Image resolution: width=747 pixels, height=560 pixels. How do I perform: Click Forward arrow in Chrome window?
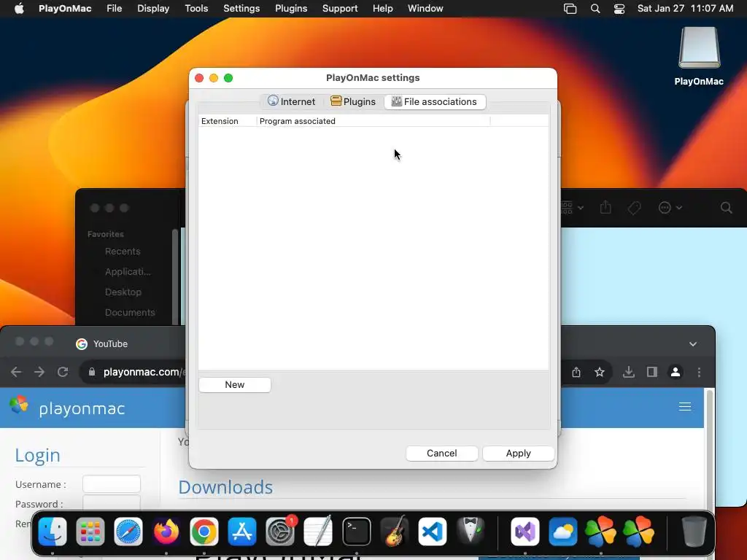(x=39, y=372)
